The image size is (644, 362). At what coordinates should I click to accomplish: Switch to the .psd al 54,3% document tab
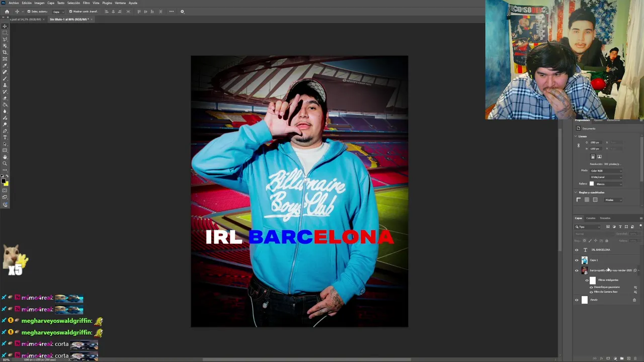(25, 19)
